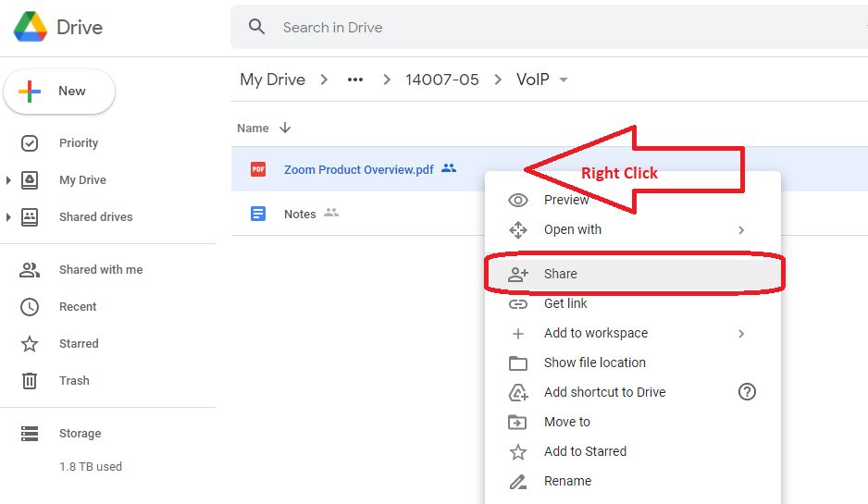Click the Add shortcut Drive-plus icon
868x504 pixels.
[518, 392]
